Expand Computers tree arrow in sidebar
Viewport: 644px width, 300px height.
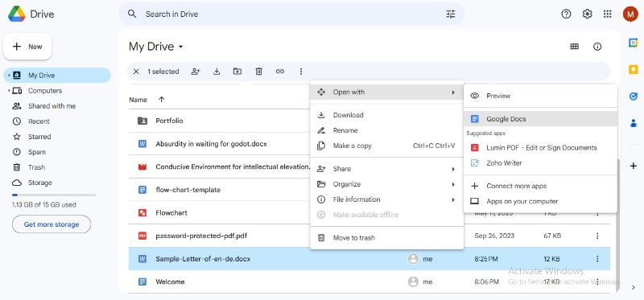tap(9, 91)
